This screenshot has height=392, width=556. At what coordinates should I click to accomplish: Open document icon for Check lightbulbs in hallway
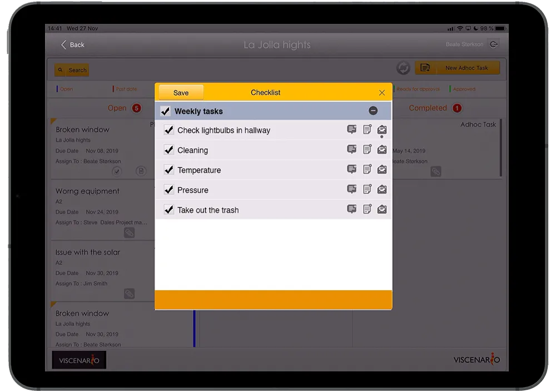[x=367, y=129]
